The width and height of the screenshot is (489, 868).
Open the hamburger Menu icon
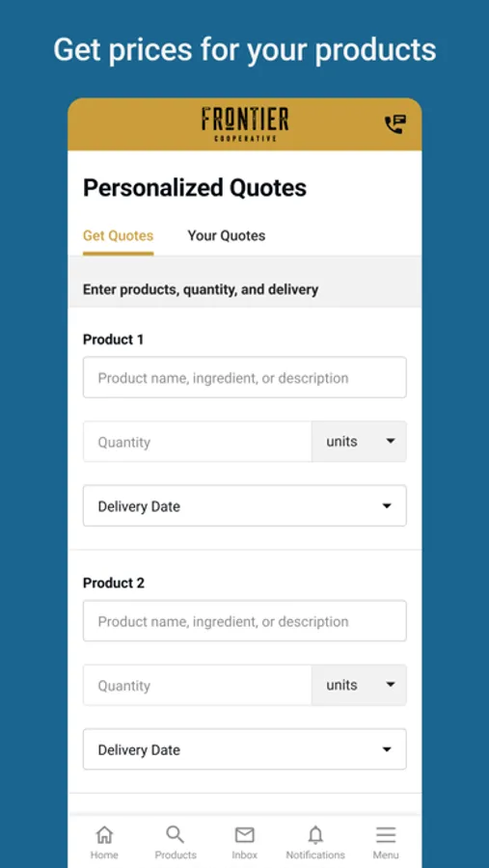(386, 834)
